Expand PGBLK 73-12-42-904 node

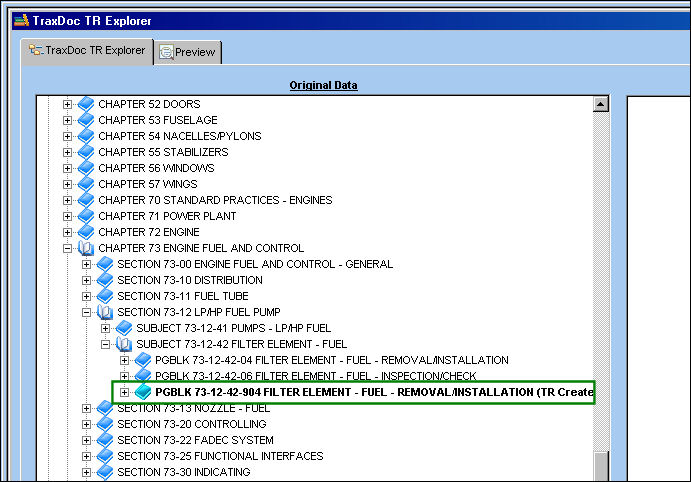pos(124,392)
